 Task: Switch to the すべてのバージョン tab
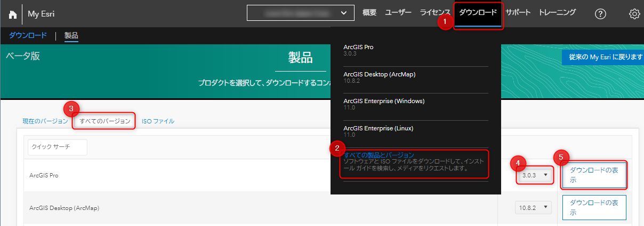tap(104, 121)
